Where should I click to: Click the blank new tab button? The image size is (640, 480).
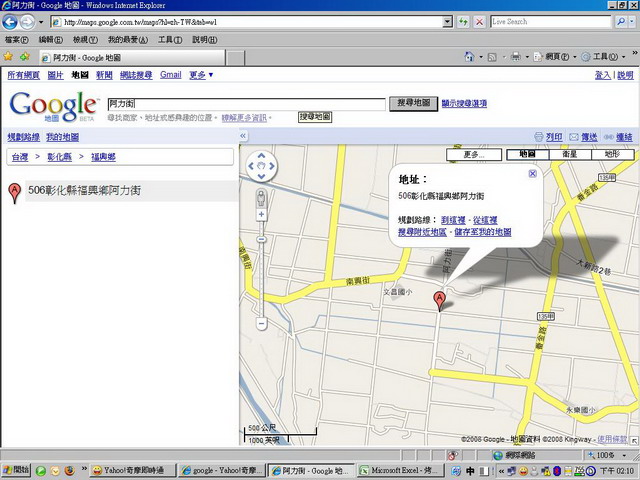tap(236, 58)
